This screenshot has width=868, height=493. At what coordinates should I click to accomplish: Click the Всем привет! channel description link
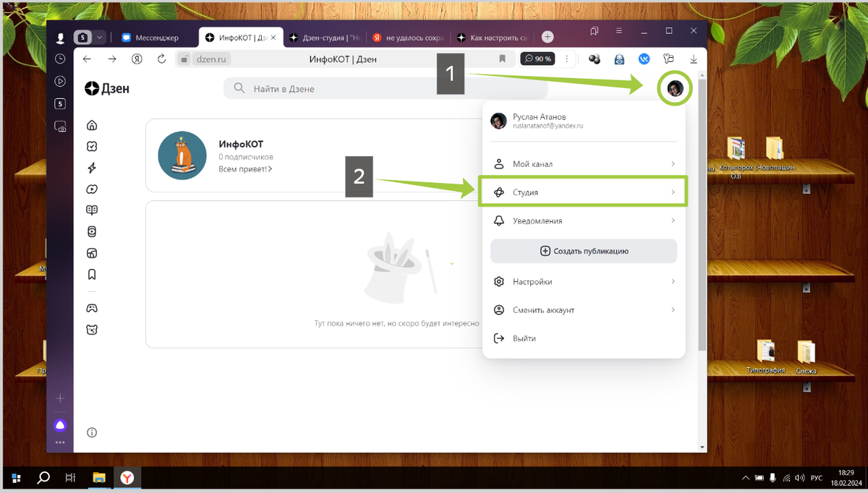(x=247, y=169)
